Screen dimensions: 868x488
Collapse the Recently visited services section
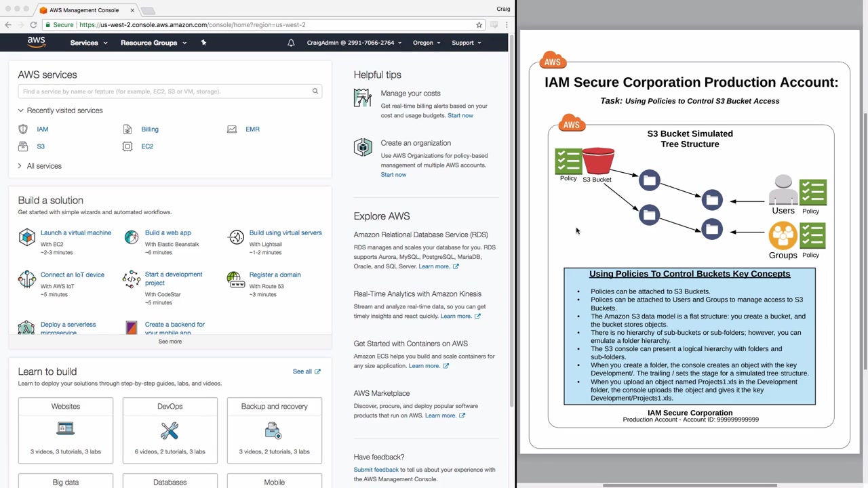[60, 110]
